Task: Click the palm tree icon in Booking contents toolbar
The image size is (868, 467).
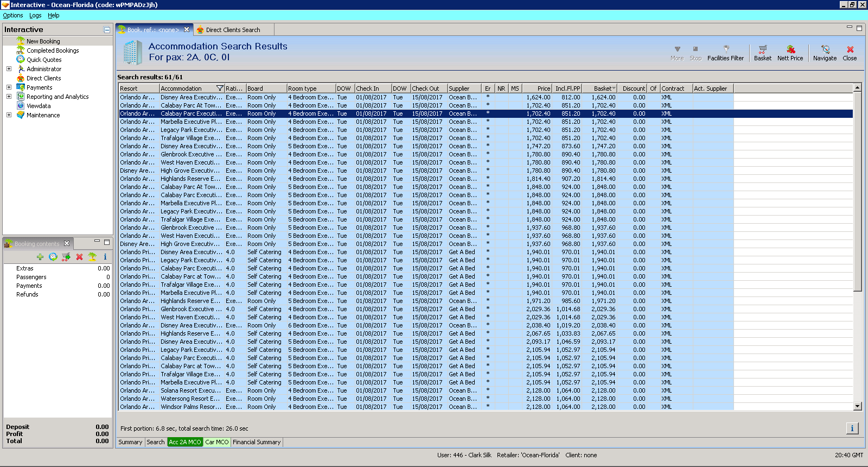Action: tap(92, 257)
